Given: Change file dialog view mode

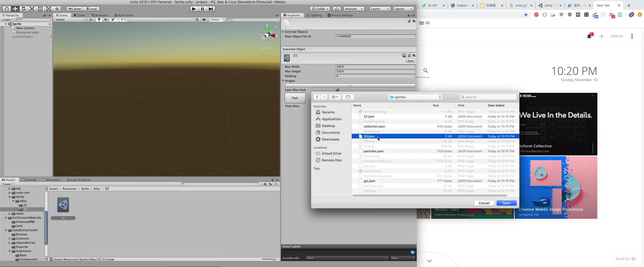Looking at the screenshot, I should coord(335,97).
